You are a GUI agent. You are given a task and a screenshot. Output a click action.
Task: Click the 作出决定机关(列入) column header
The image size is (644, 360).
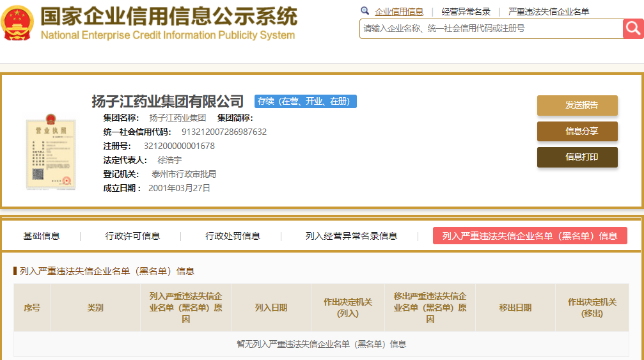pos(348,308)
